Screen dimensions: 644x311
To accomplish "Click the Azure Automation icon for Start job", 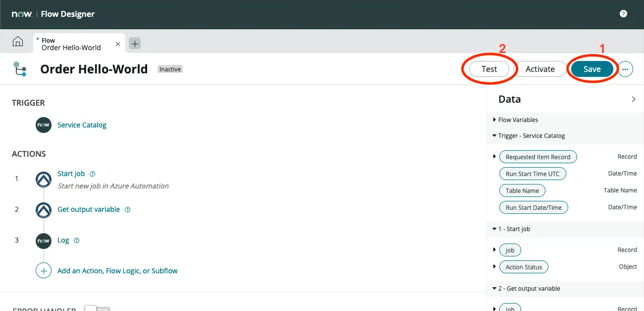I will click(x=44, y=179).
